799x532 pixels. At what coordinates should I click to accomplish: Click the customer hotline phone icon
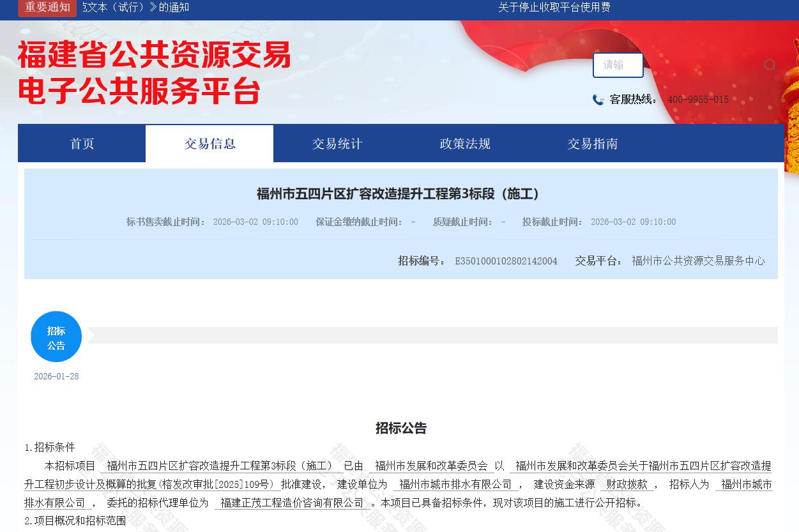point(598,100)
